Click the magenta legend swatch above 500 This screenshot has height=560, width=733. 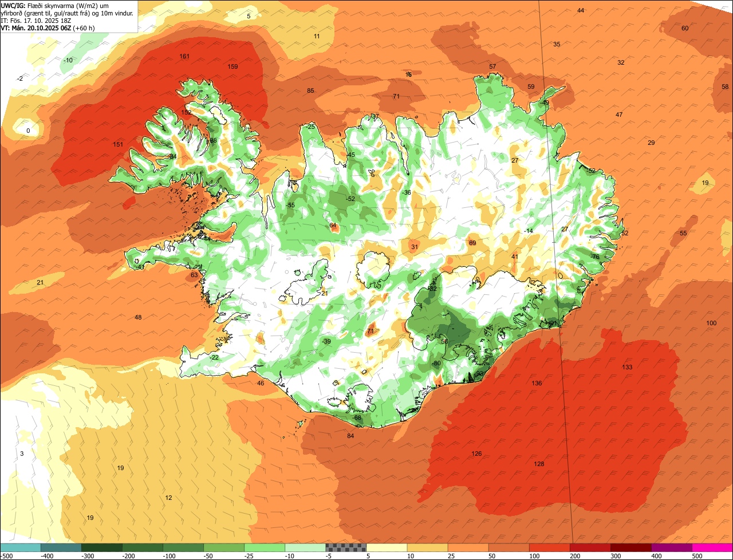tap(712, 547)
